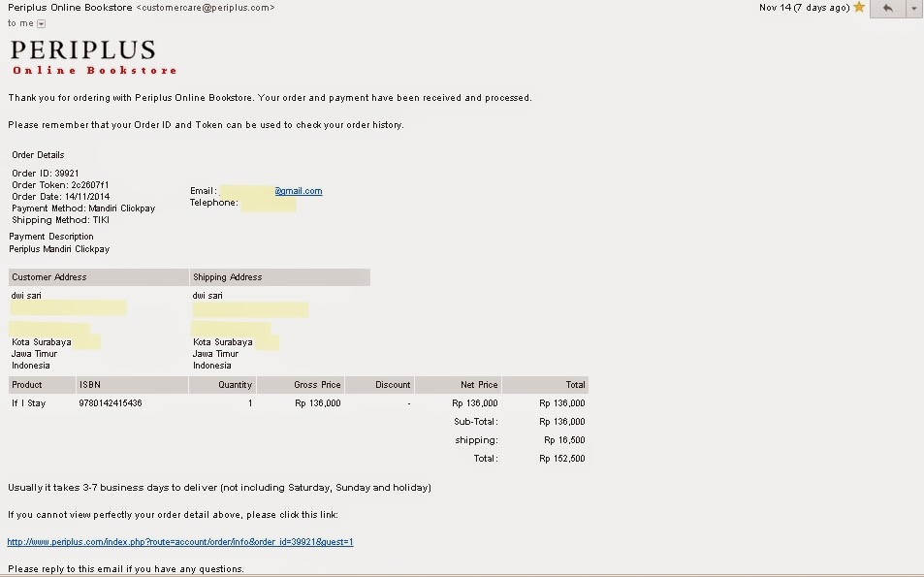This screenshot has width=924, height=577.
Task: Expand recipient details next to 'to me'
Action: click(x=42, y=23)
